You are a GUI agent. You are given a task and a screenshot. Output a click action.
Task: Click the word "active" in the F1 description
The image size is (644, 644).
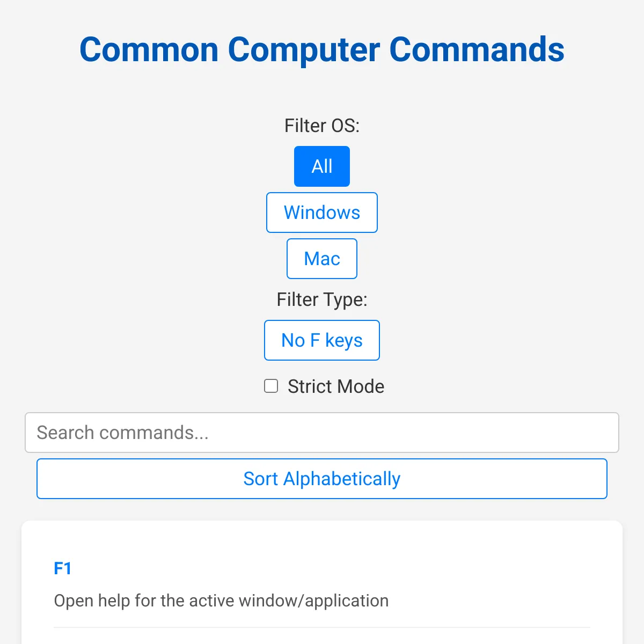point(210,601)
